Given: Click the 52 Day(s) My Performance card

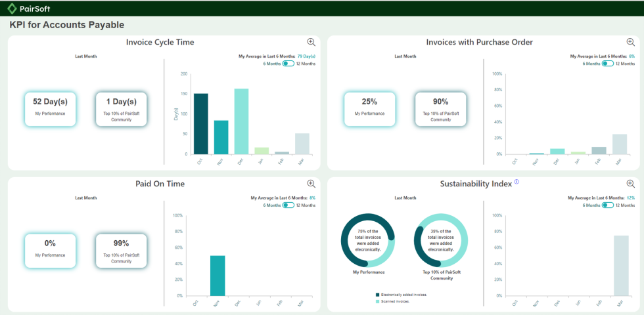Looking at the screenshot, I should (x=50, y=108).
